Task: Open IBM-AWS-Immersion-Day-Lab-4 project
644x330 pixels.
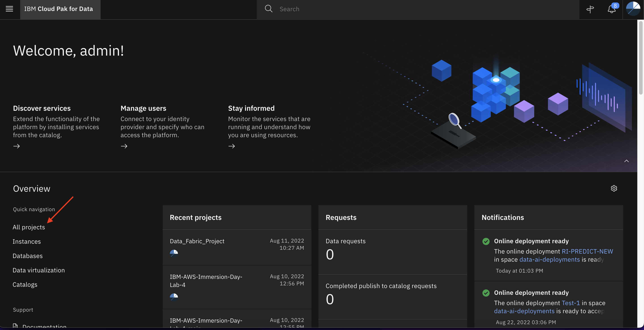Action: [x=206, y=281]
